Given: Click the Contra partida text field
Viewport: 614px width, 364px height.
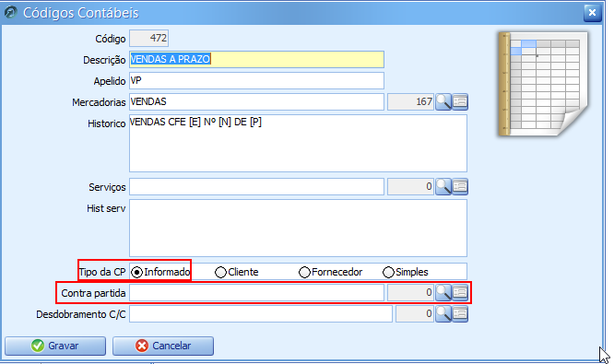Looking at the screenshot, I should [256, 293].
